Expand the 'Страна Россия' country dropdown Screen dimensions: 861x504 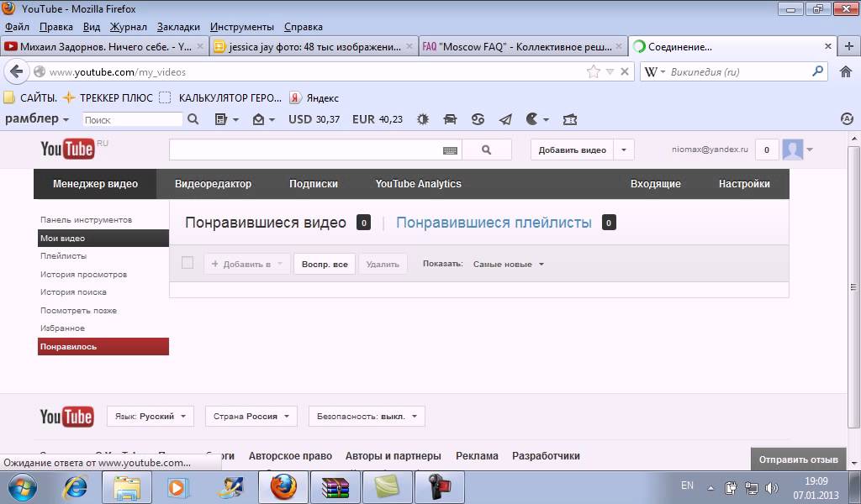point(251,416)
